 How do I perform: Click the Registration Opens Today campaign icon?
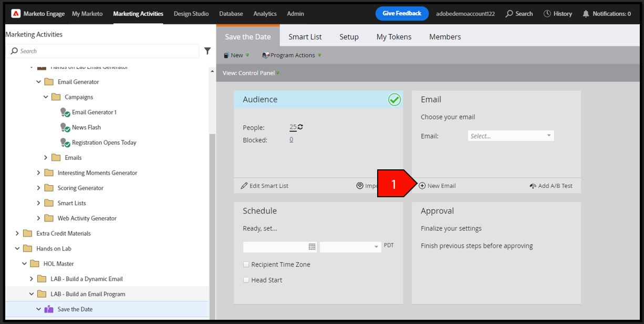coord(65,143)
